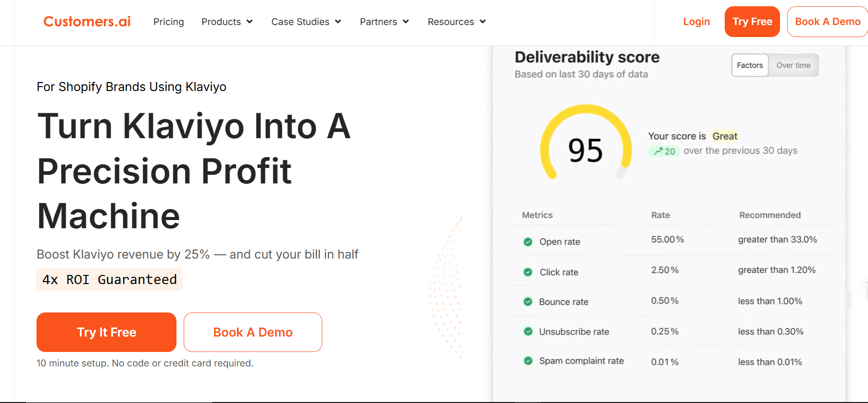The height and width of the screenshot is (403, 868).
Task: Click the 4x ROI Guaranteed badge
Action: [110, 279]
